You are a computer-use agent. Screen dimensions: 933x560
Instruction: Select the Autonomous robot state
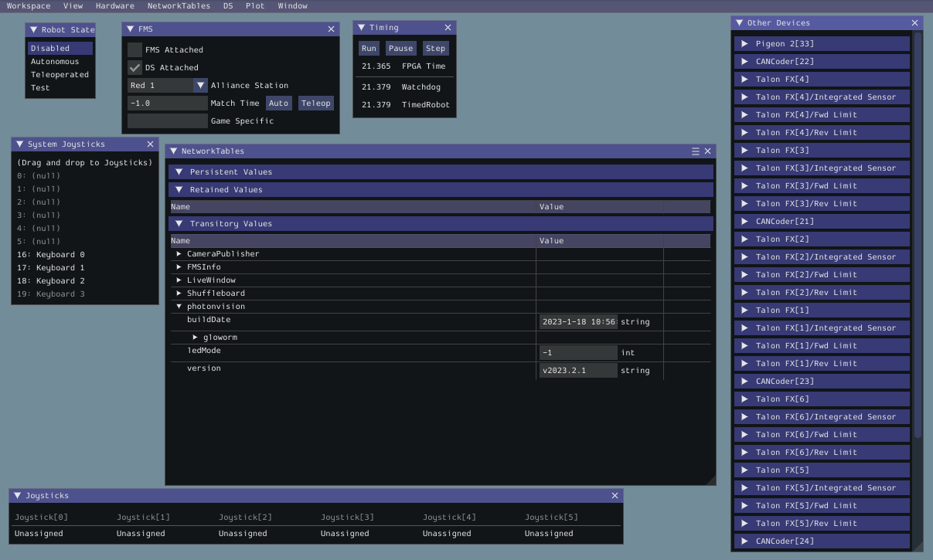54,61
